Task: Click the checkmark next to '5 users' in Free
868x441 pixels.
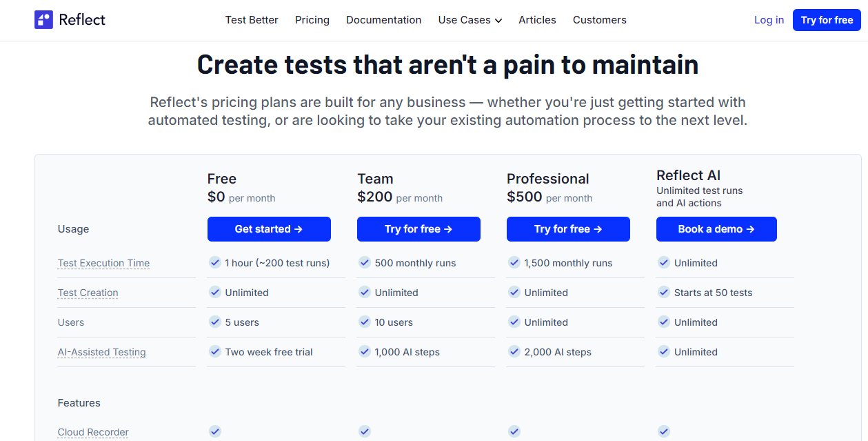Action: point(215,322)
